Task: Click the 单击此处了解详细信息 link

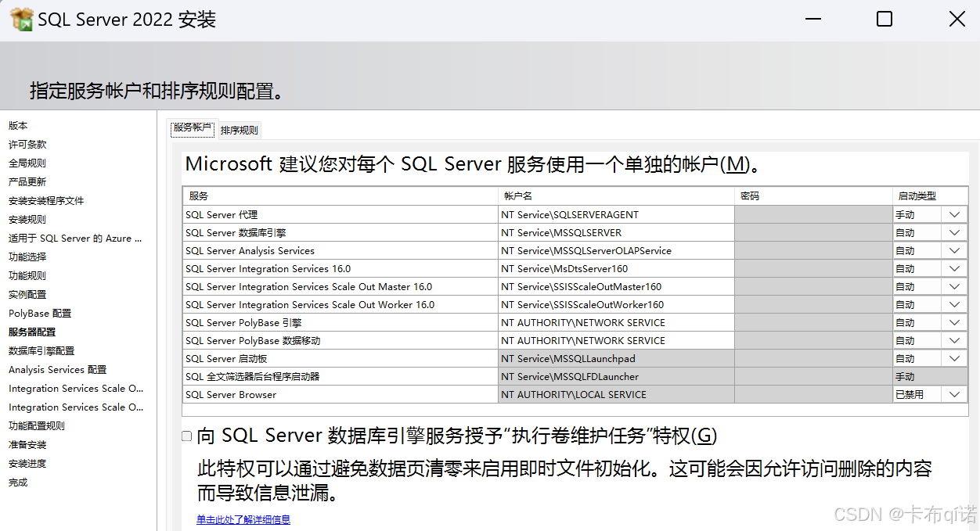Action: coord(243,519)
